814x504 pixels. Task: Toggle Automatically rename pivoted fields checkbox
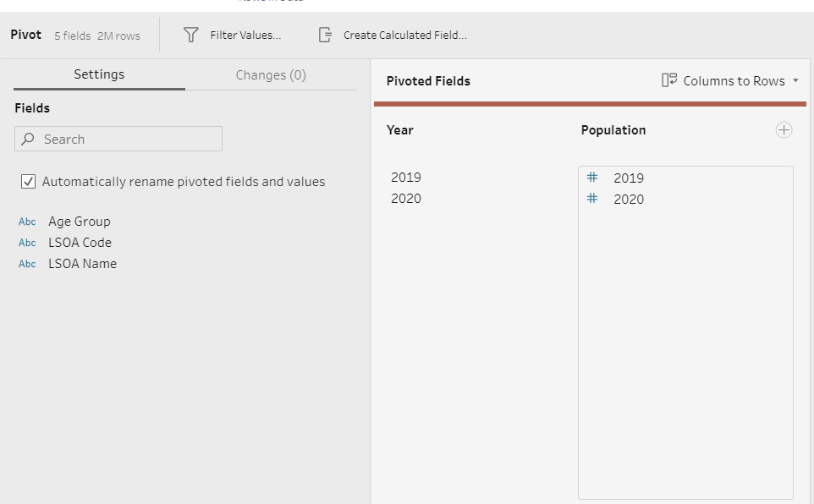[28, 182]
